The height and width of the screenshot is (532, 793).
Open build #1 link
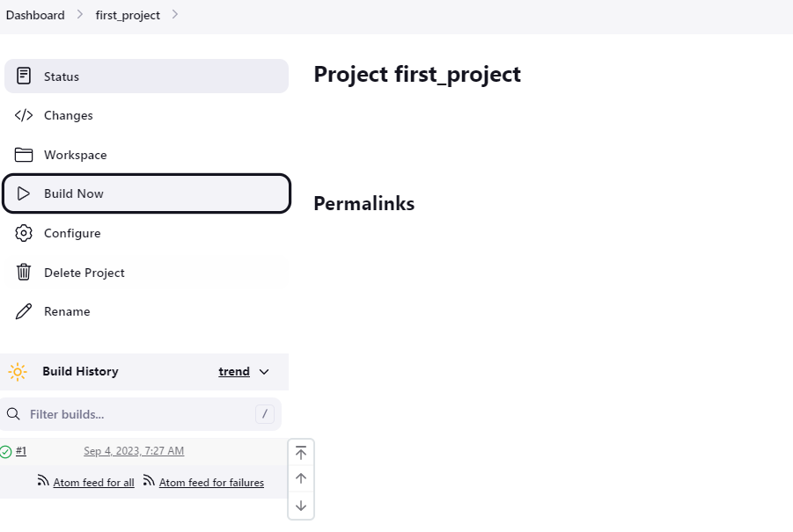(21, 451)
